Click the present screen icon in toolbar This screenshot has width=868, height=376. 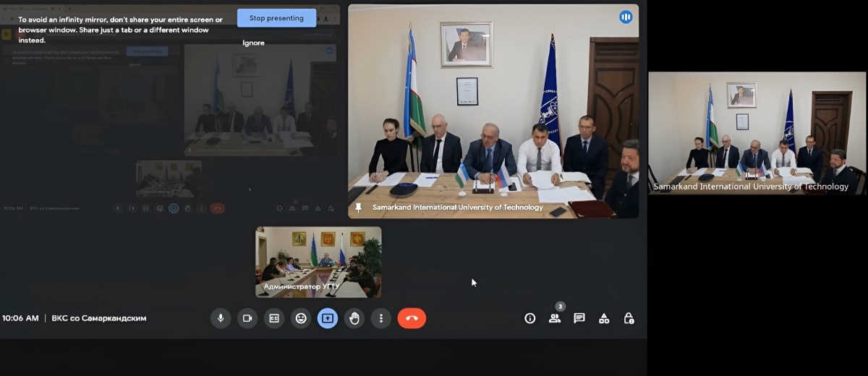(328, 318)
